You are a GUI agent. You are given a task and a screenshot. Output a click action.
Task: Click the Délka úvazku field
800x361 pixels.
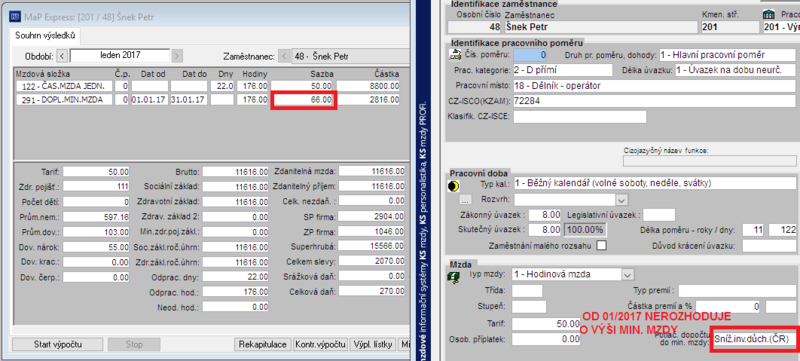(736, 70)
